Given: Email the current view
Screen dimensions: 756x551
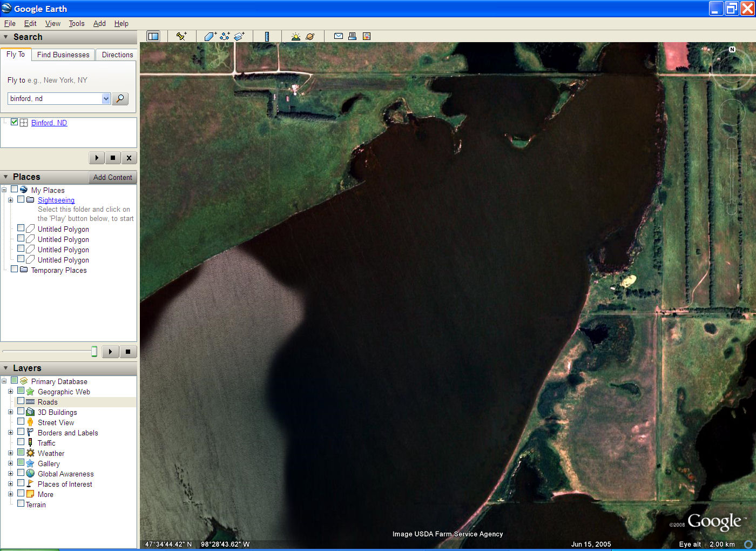Looking at the screenshot, I should [339, 36].
